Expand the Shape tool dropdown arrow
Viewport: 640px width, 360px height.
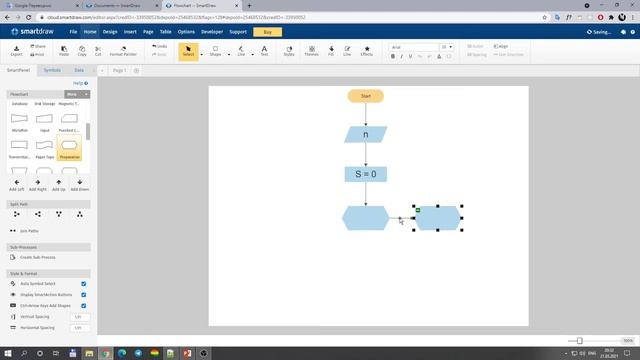(x=229, y=54)
